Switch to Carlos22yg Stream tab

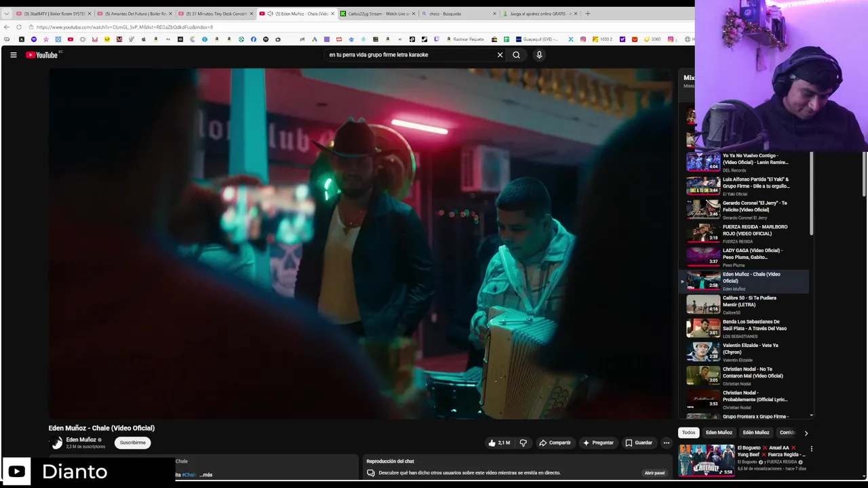pyautogui.click(x=378, y=14)
